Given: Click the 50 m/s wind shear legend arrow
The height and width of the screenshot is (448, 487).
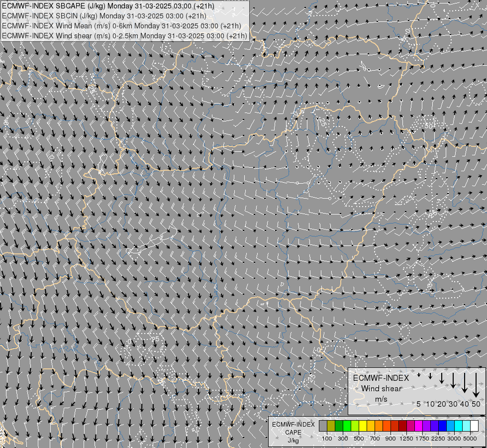Looking at the screenshot, I should tap(476, 385).
